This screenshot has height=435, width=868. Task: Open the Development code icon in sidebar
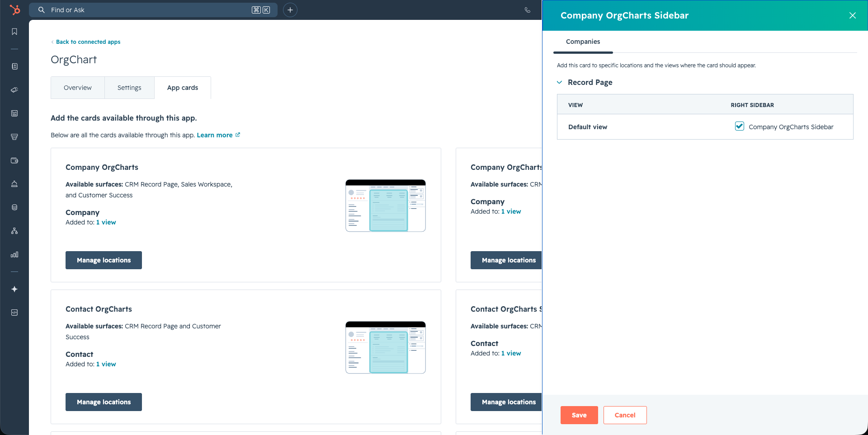pyautogui.click(x=14, y=313)
